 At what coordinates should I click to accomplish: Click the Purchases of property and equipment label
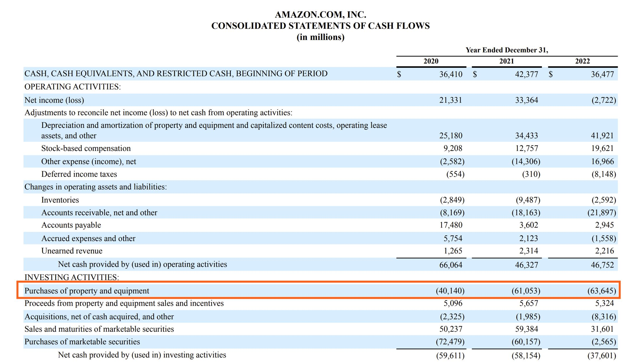point(87,291)
